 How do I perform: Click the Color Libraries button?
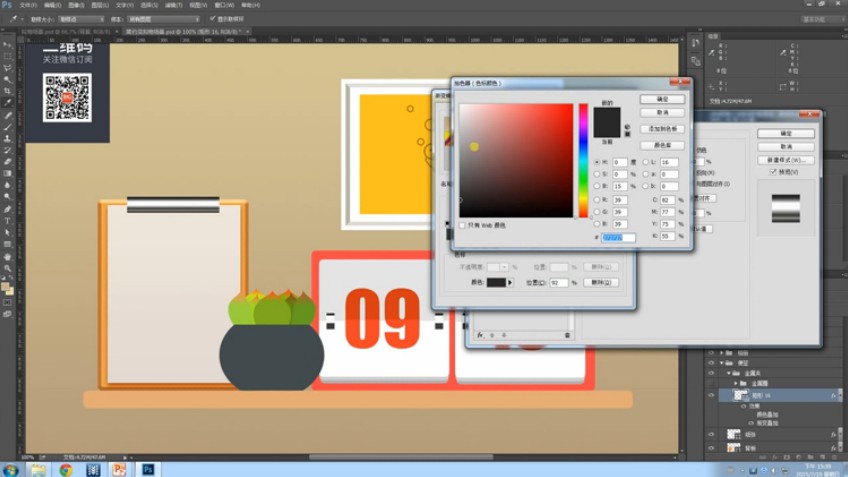662,145
